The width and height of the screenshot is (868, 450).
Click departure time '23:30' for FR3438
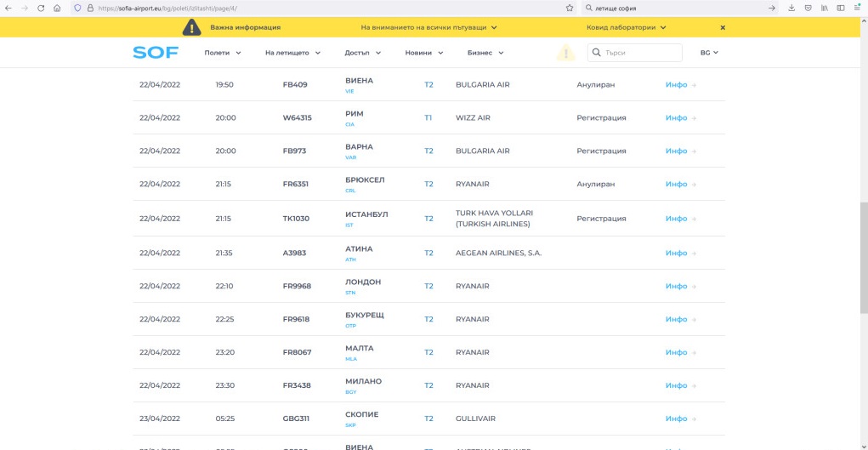point(225,385)
